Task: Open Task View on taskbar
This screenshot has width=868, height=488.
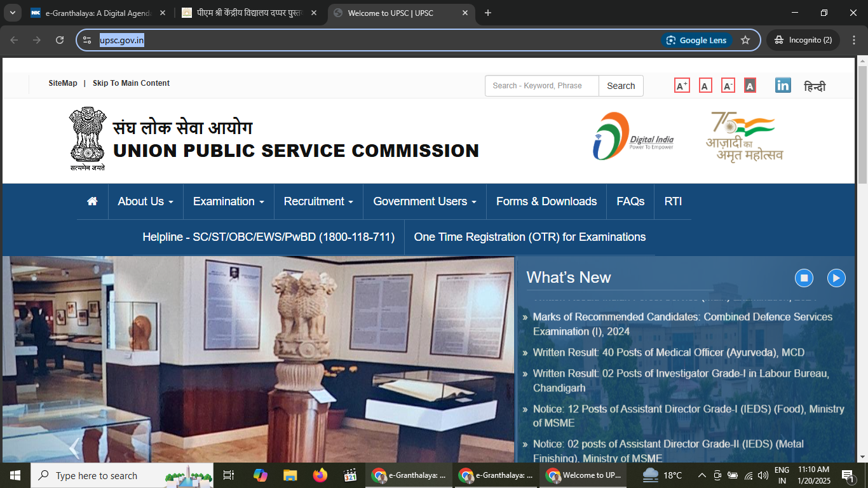Action: (229, 475)
